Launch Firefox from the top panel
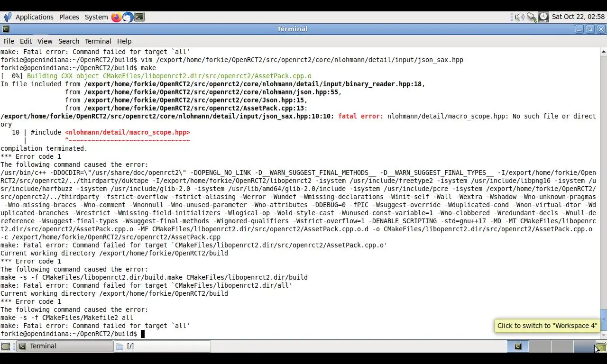 [116, 17]
